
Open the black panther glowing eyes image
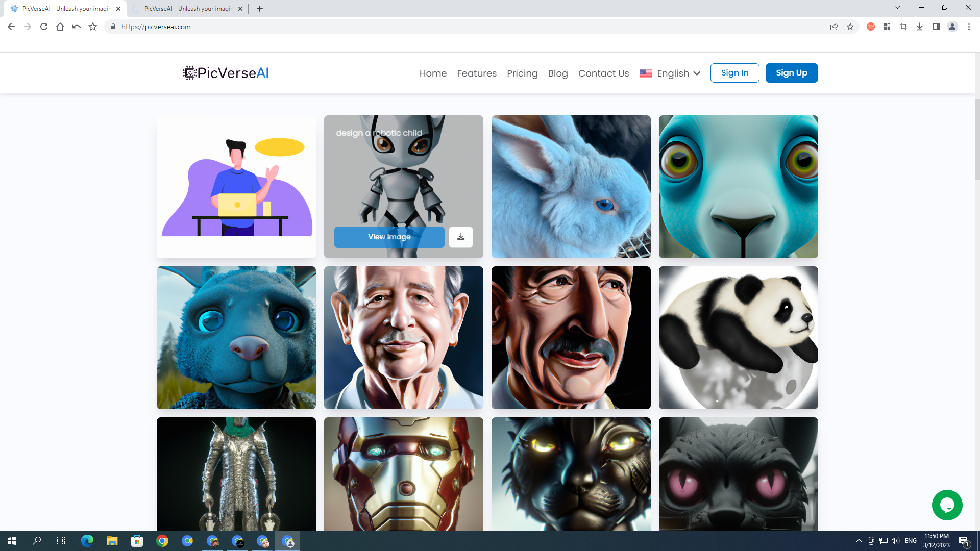click(571, 474)
